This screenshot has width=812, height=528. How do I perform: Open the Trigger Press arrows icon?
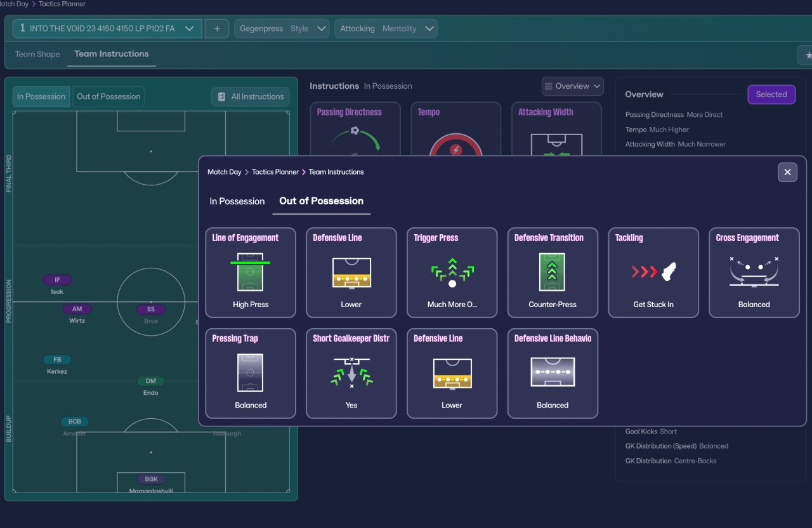(x=452, y=273)
